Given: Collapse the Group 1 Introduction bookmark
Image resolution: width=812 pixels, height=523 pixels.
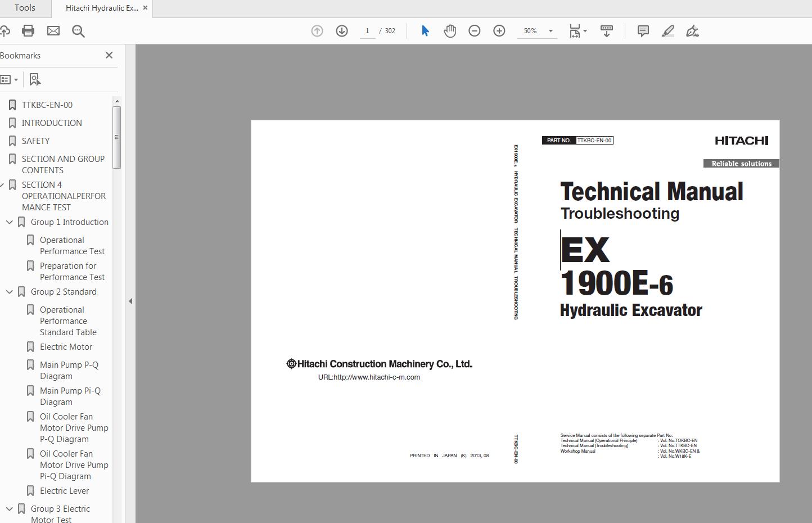Looking at the screenshot, I should [10, 222].
